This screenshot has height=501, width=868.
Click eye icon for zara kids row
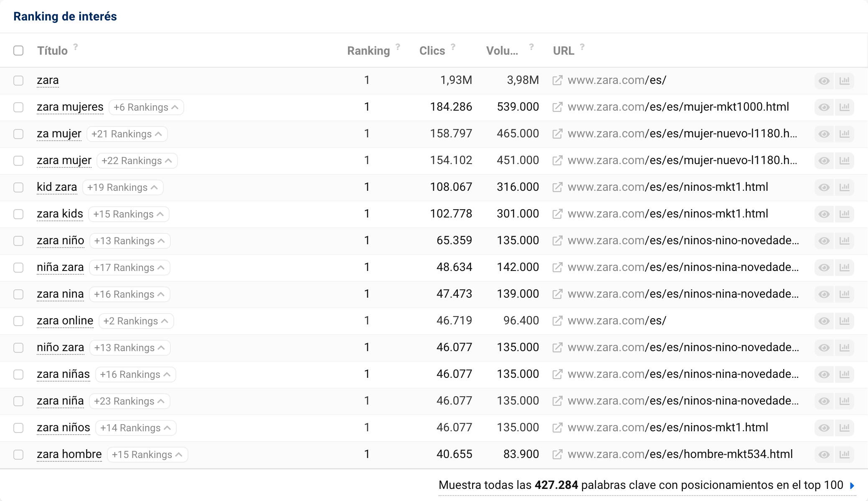[x=824, y=214]
